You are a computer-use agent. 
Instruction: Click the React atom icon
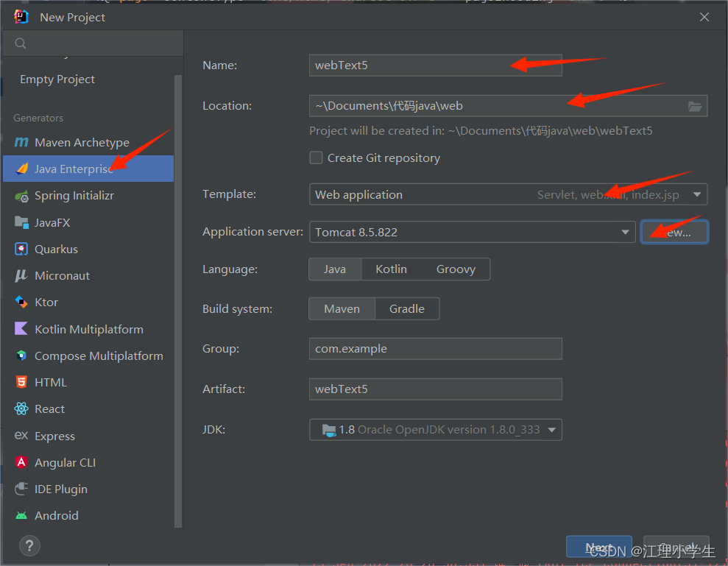pyautogui.click(x=21, y=408)
